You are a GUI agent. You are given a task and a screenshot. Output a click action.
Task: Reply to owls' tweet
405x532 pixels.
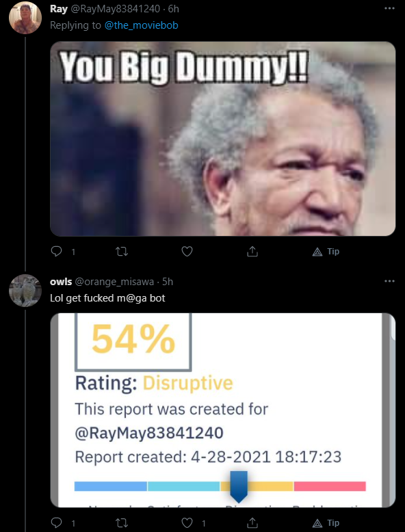point(56,523)
